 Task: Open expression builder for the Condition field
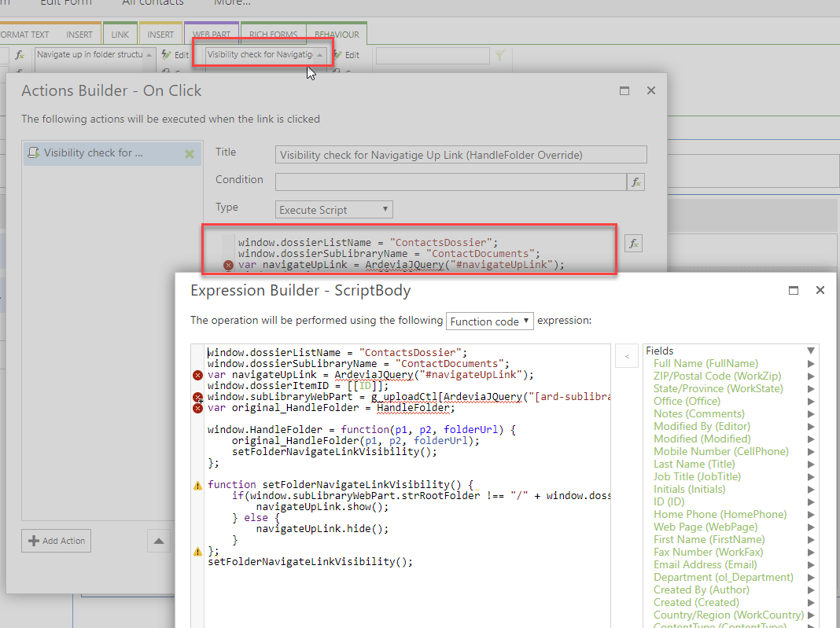(636, 182)
